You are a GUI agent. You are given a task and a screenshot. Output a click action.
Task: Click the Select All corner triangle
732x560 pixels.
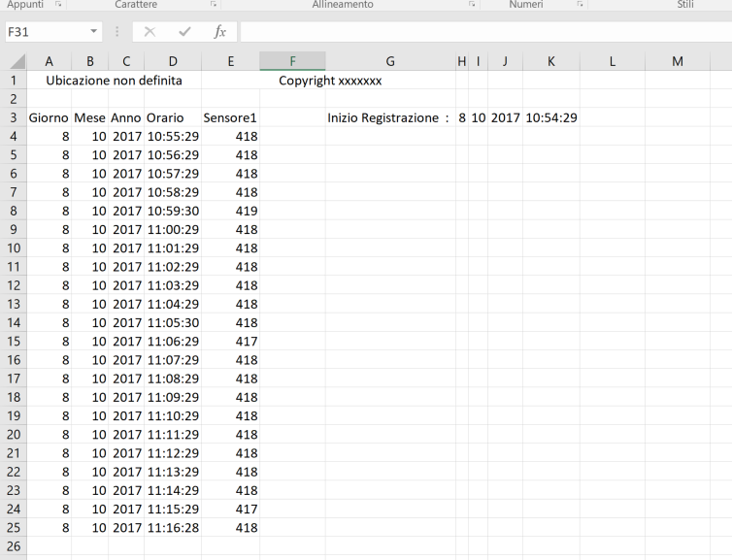(x=17, y=61)
